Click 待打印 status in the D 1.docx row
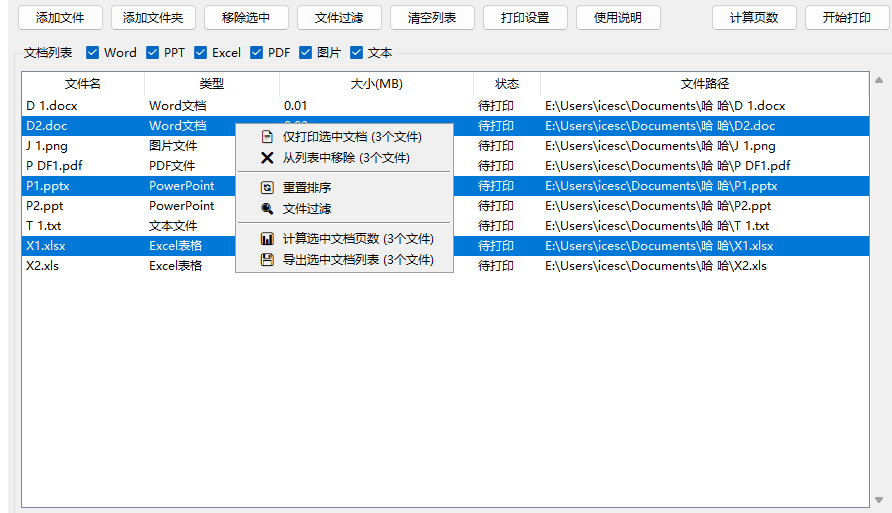The height and width of the screenshot is (513, 892). 495,106
